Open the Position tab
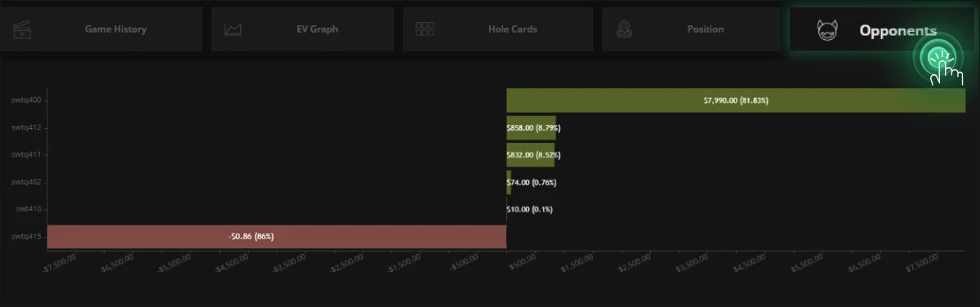This screenshot has height=307, width=980. point(691,29)
